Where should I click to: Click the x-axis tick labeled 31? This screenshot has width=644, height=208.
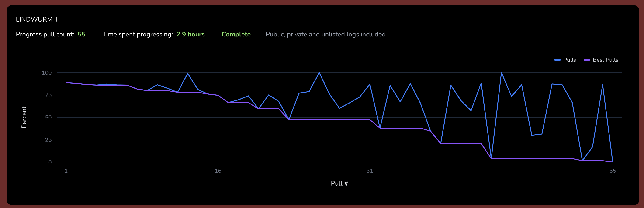370,171
